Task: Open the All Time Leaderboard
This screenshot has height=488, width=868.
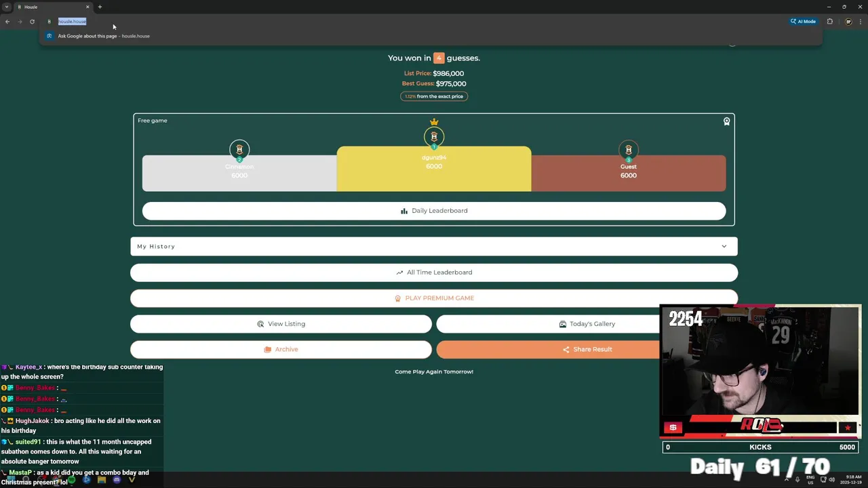Action: pos(434,272)
